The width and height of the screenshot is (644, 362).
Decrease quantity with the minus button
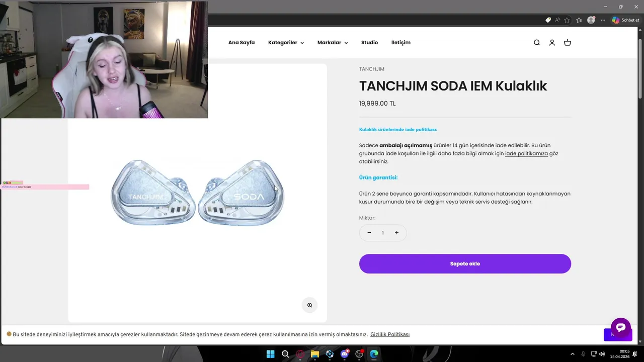point(369,233)
